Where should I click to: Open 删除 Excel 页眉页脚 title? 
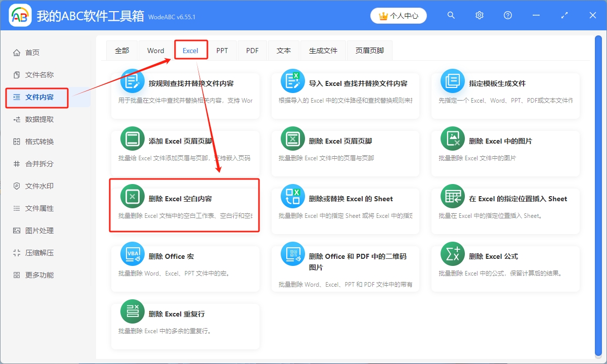click(x=340, y=141)
